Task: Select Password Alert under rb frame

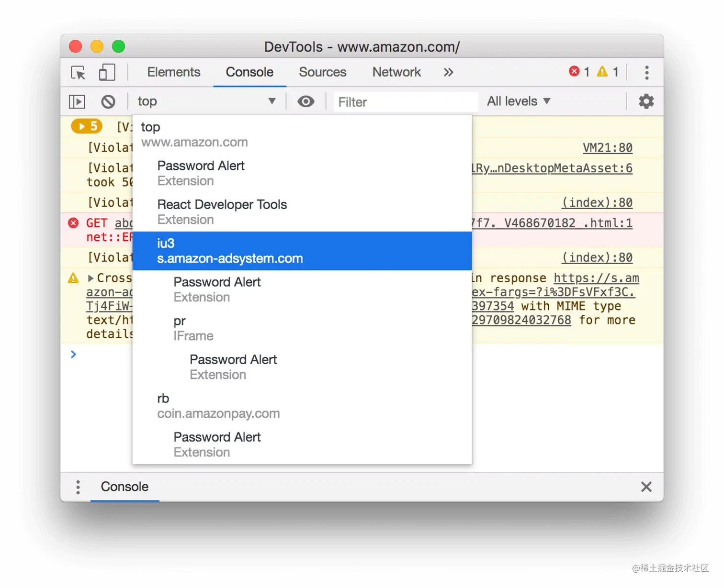Action: pyautogui.click(x=302, y=444)
